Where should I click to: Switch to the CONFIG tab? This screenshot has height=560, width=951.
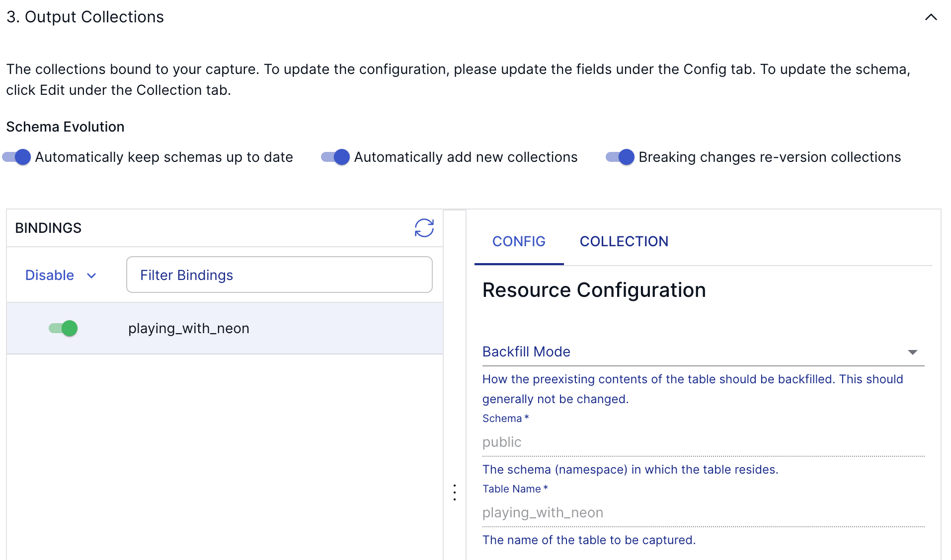click(x=519, y=241)
